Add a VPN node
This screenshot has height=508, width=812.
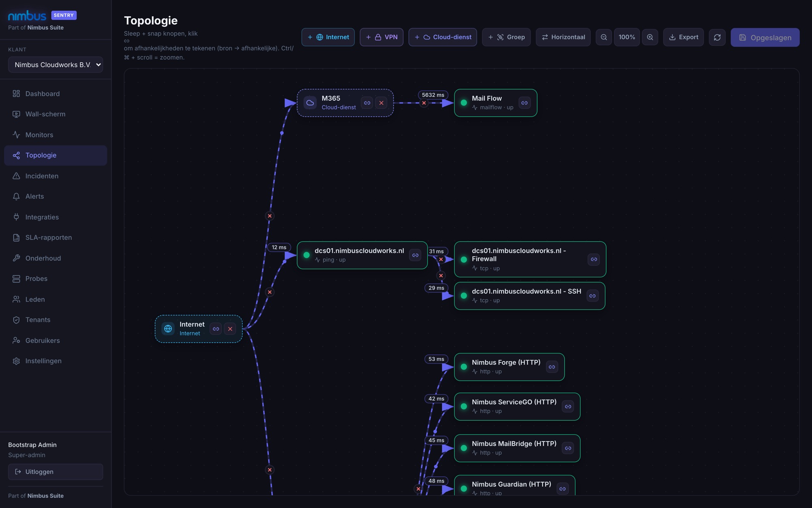click(x=382, y=37)
